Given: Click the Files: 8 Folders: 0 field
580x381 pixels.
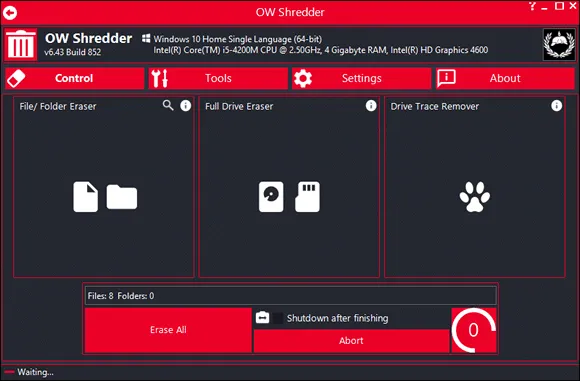Looking at the screenshot, I should click(x=290, y=296).
